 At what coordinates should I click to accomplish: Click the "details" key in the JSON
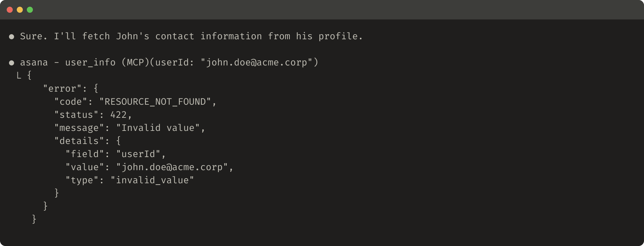tap(79, 141)
